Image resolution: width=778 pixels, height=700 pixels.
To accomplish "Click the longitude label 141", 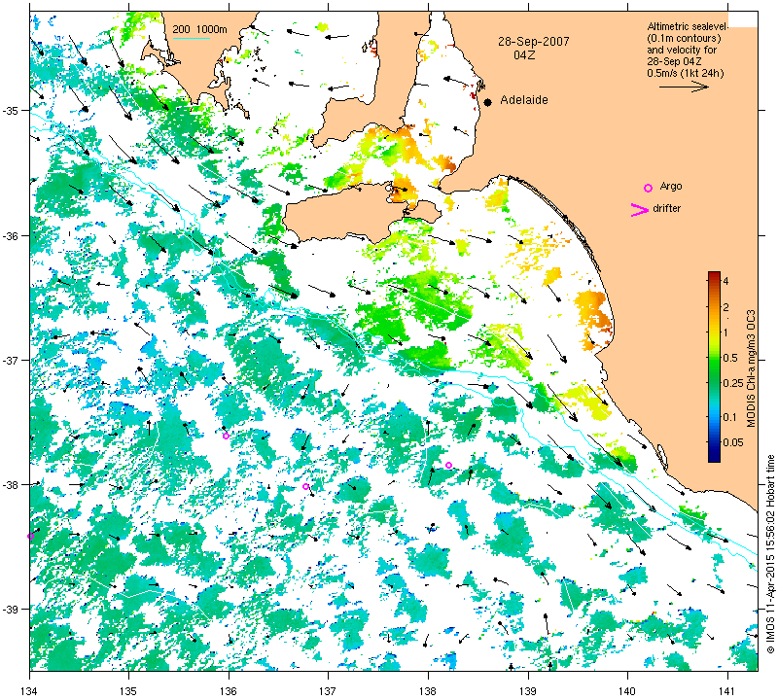I will click(x=727, y=690).
